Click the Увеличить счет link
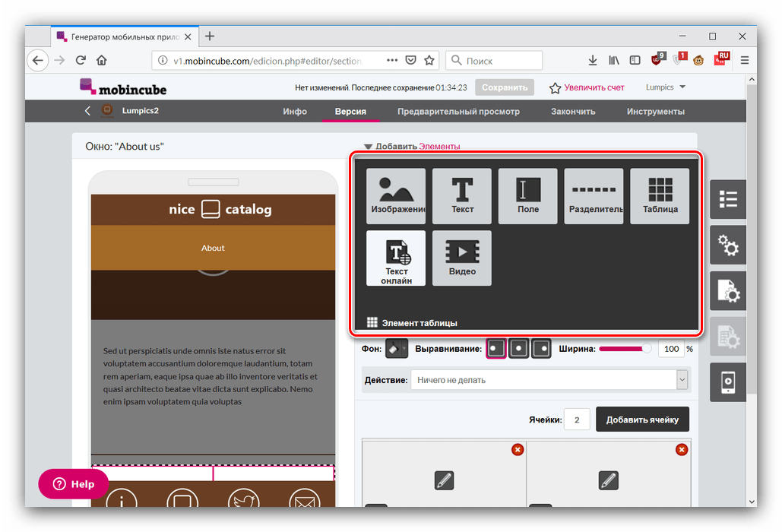Image resolution: width=782 pixels, height=532 pixels. [x=594, y=87]
